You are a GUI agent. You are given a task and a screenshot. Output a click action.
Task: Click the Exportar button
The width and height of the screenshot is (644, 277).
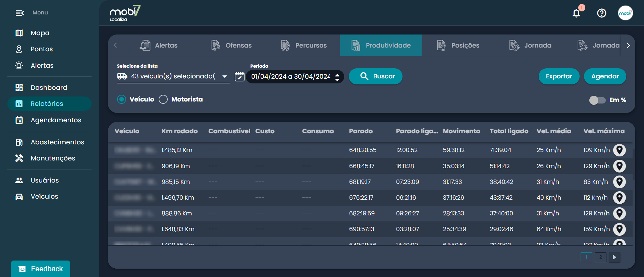[x=559, y=76]
